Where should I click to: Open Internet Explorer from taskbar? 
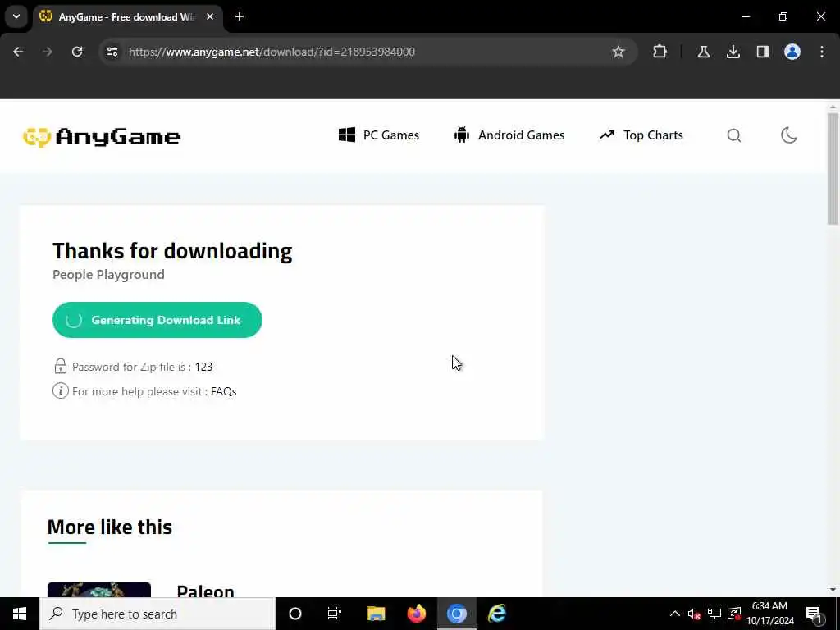(497, 614)
